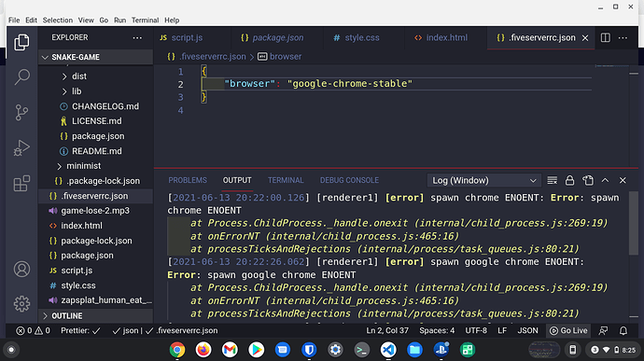Open the View menu

86,21
